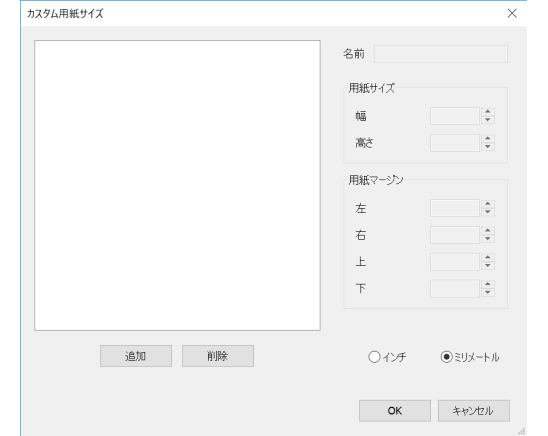Confirm with the OK button

click(395, 411)
